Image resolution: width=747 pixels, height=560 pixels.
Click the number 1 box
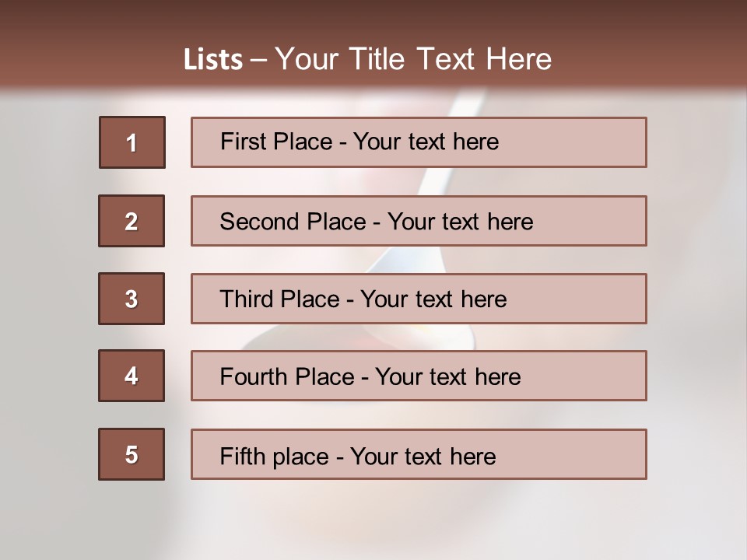pos(132,142)
